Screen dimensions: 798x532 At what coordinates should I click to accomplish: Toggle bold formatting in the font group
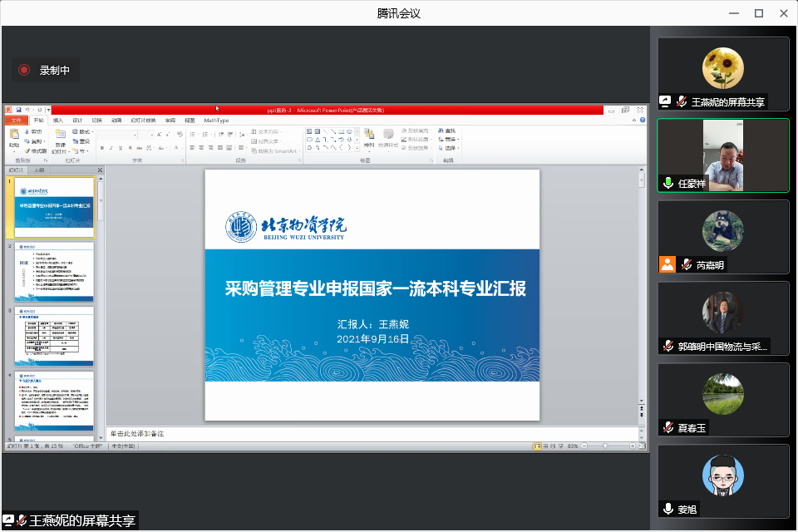pos(101,149)
